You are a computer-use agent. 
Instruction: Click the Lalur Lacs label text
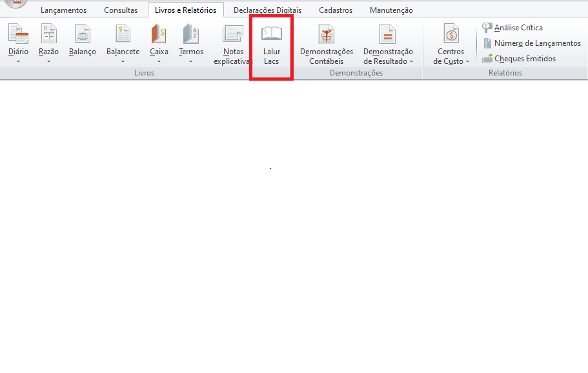(x=272, y=56)
